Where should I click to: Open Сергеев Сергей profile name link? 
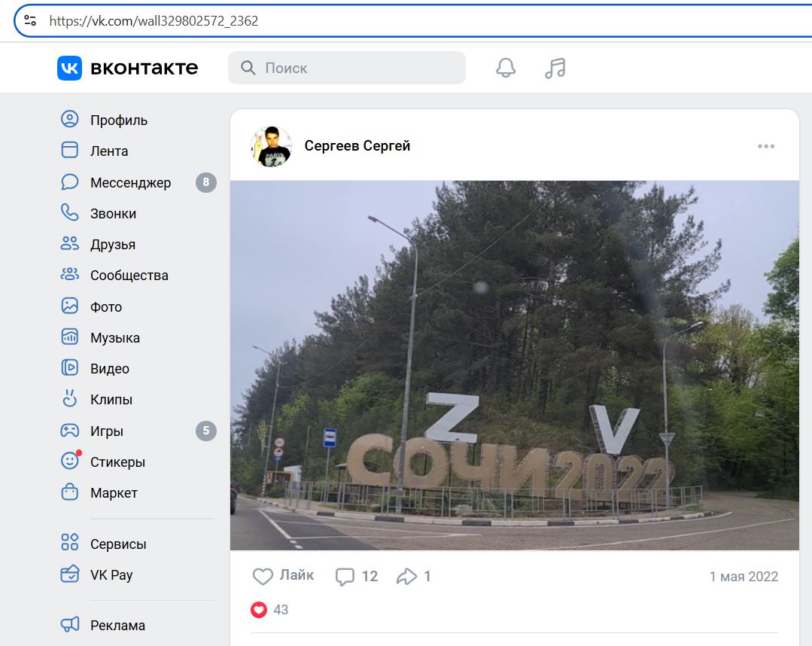tap(357, 146)
